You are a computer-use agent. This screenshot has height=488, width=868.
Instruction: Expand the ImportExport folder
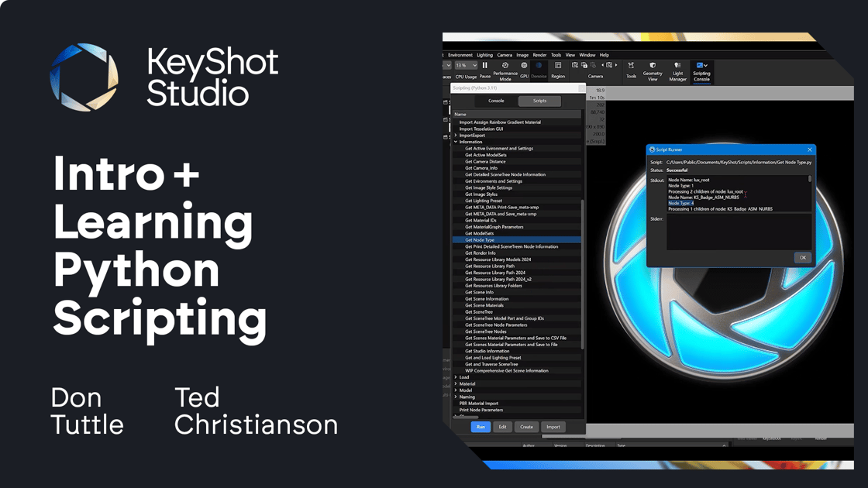(456, 135)
